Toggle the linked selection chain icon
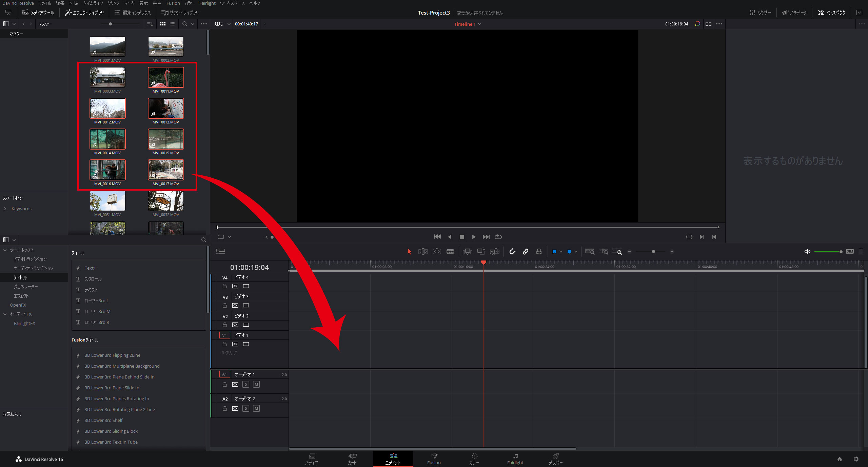 point(526,252)
